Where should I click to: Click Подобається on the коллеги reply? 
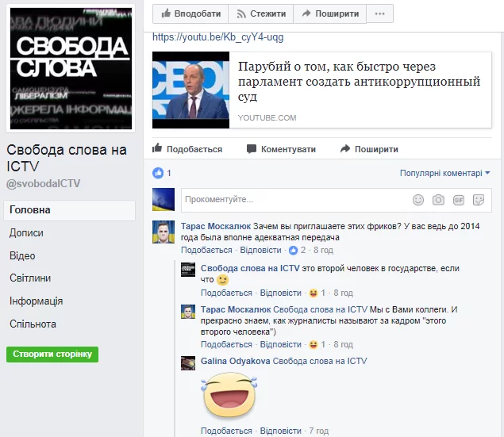click(x=226, y=344)
